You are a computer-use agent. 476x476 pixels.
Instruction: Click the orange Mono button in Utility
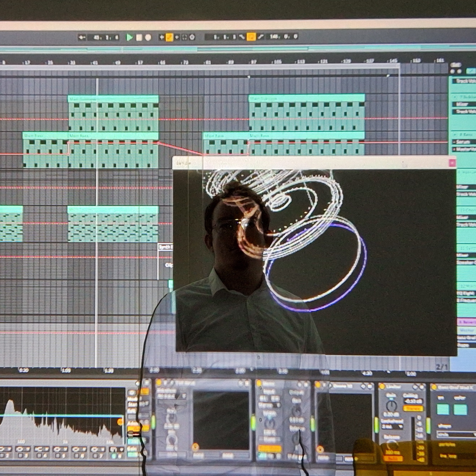269,449
